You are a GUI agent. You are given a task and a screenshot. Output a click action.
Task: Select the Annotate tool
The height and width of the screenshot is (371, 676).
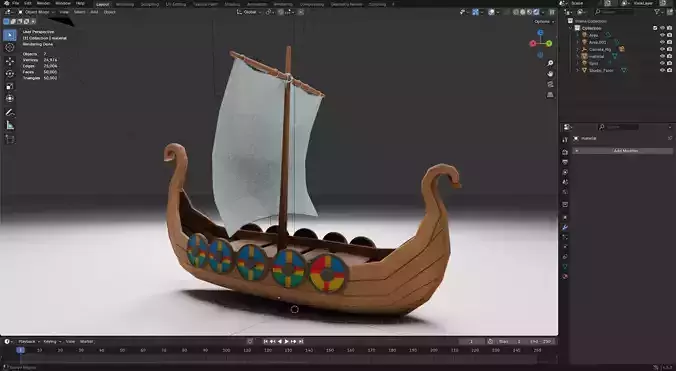(x=9, y=112)
